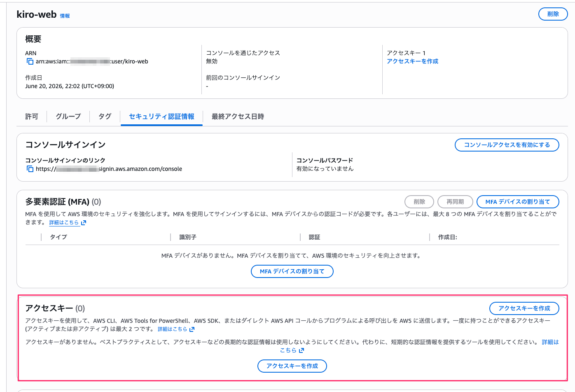Click centered アクセスキーを作成 button

coord(292,366)
